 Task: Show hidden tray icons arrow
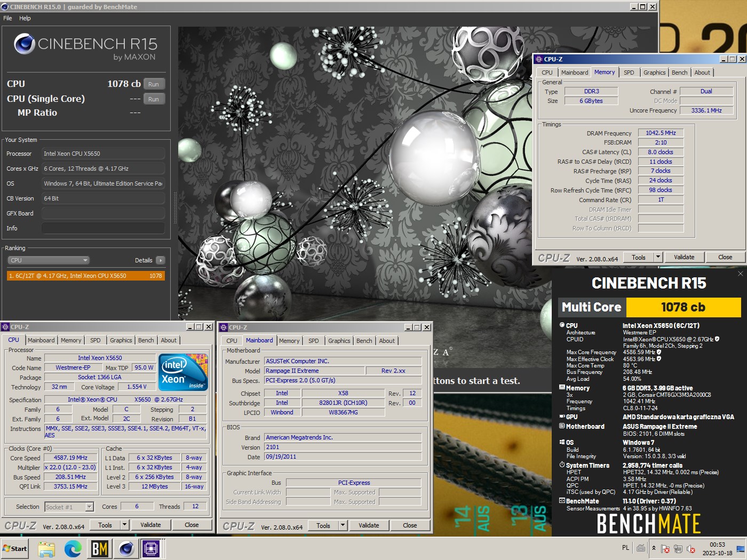[x=654, y=548]
